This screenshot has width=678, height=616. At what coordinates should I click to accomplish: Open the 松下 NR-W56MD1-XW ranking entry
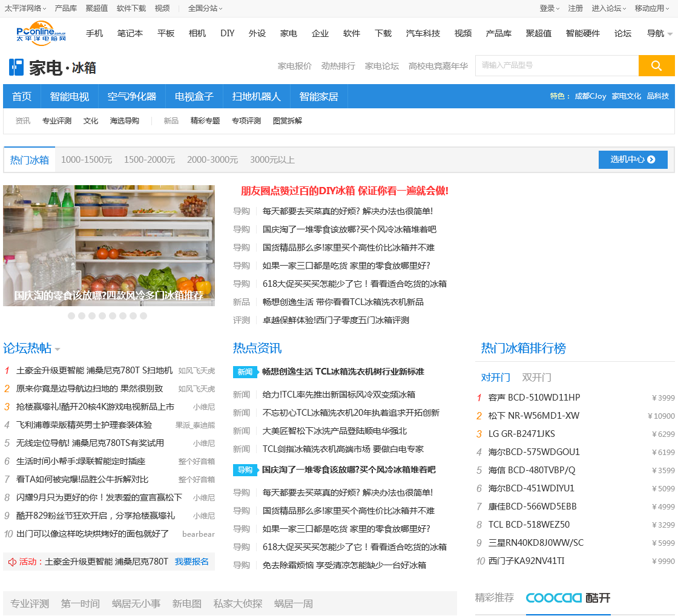click(533, 416)
